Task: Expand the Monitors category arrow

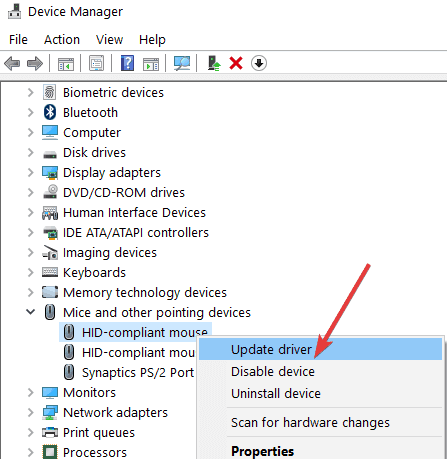Action: [31, 392]
